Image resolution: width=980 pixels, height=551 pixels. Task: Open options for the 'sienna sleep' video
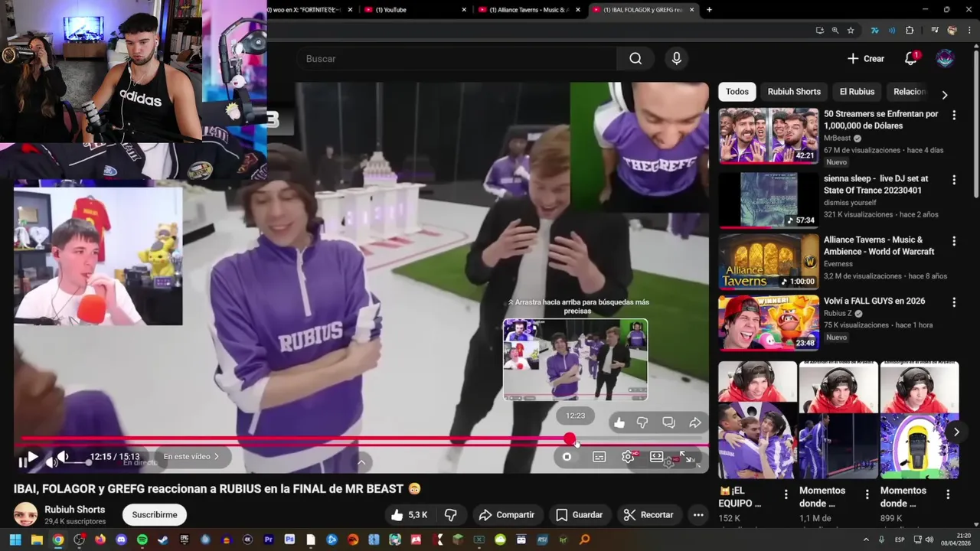[x=954, y=181]
